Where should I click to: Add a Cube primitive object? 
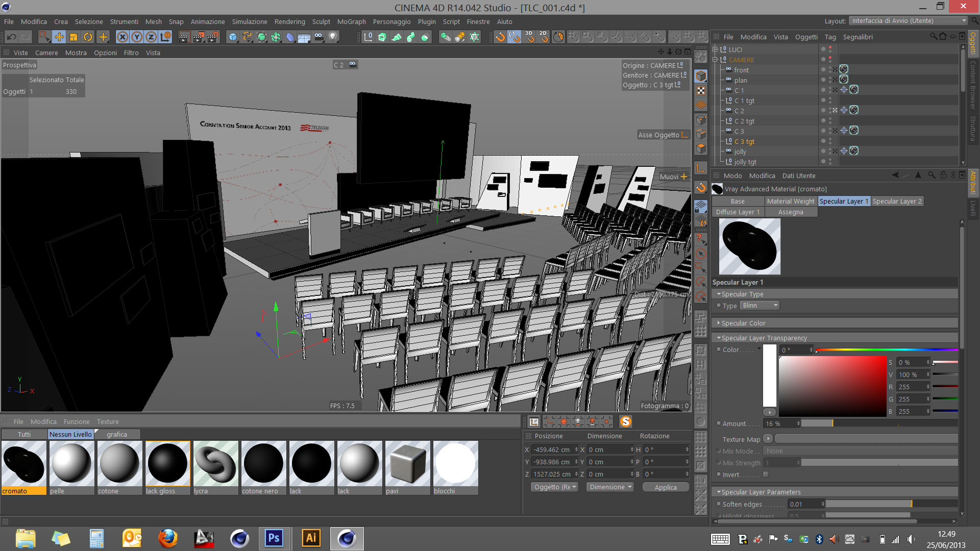click(x=233, y=37)
